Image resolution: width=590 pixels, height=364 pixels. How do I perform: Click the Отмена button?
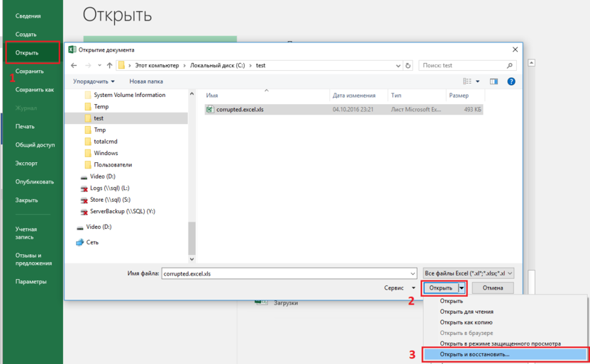[x=493, y=288]
